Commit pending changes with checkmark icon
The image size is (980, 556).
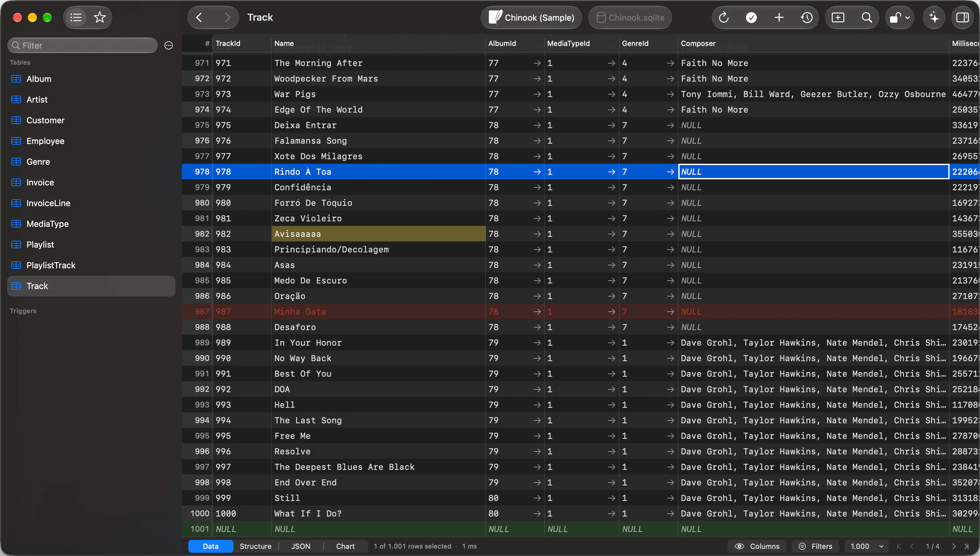coord(751,17)
